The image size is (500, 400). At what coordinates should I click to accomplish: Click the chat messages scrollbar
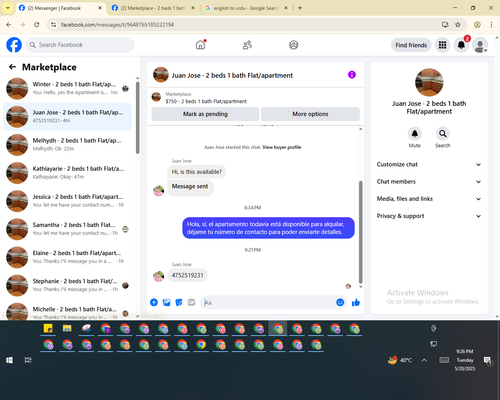(360, 232)
